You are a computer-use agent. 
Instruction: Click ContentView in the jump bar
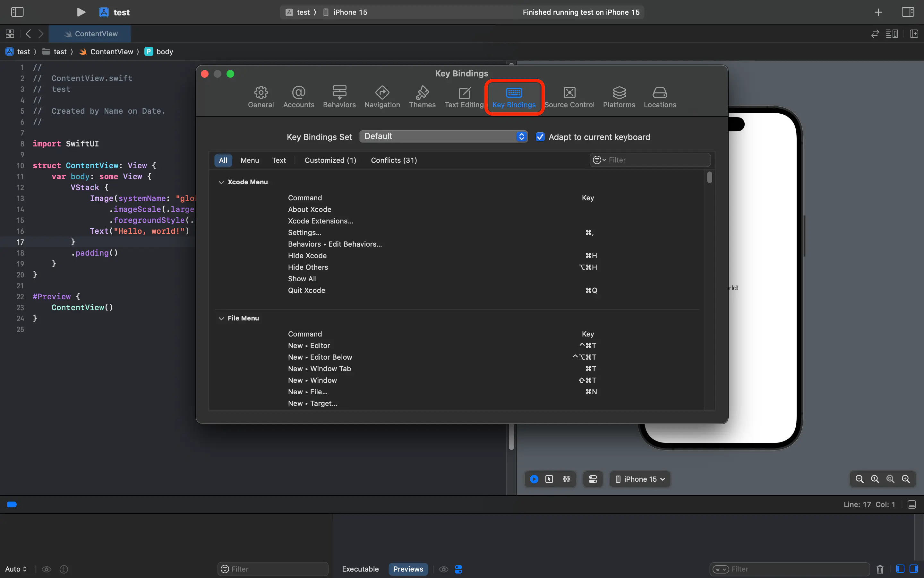[106, 52]
